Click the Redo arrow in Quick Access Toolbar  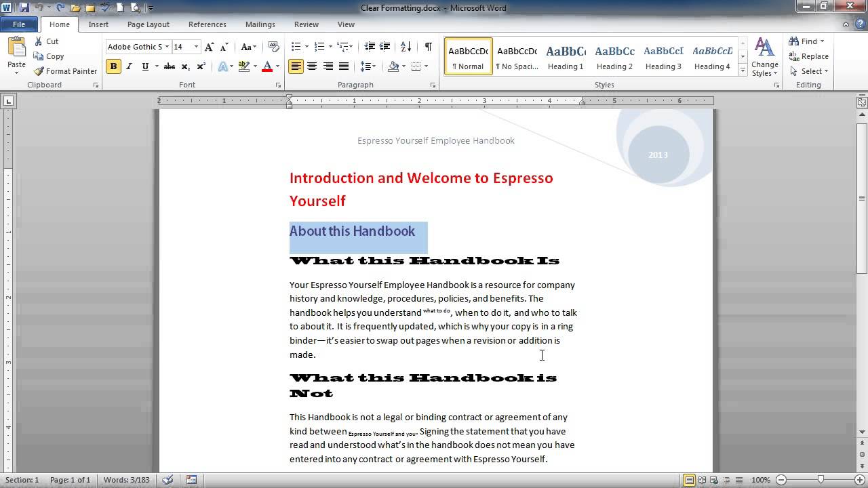60,8
